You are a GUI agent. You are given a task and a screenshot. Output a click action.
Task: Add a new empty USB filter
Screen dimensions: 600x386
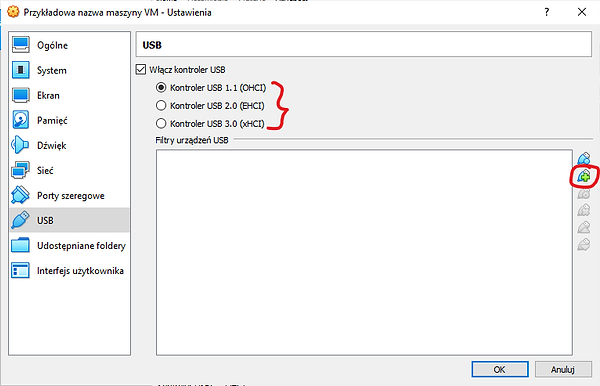pos(584,158)
